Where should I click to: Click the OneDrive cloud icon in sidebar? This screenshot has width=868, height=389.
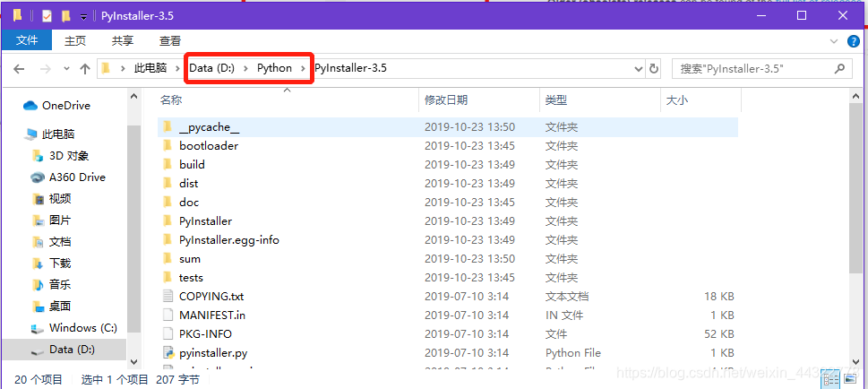point(30,105)
